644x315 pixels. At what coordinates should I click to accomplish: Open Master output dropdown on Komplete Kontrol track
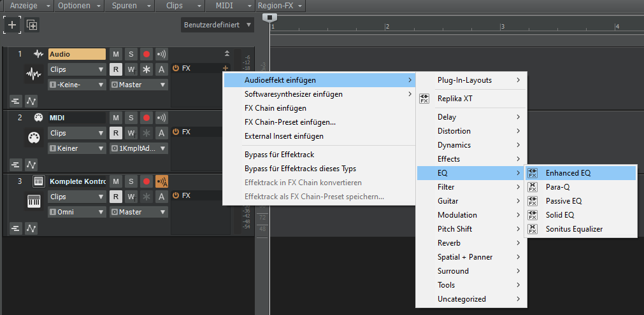pos(139,212)
